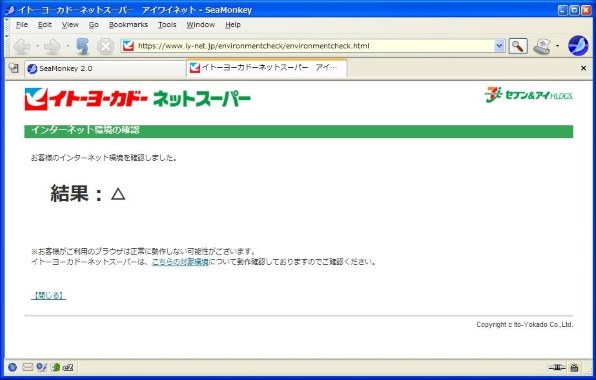Expand the address bar history dropdown
Screen dimensions: 596x380
(499, 46)
